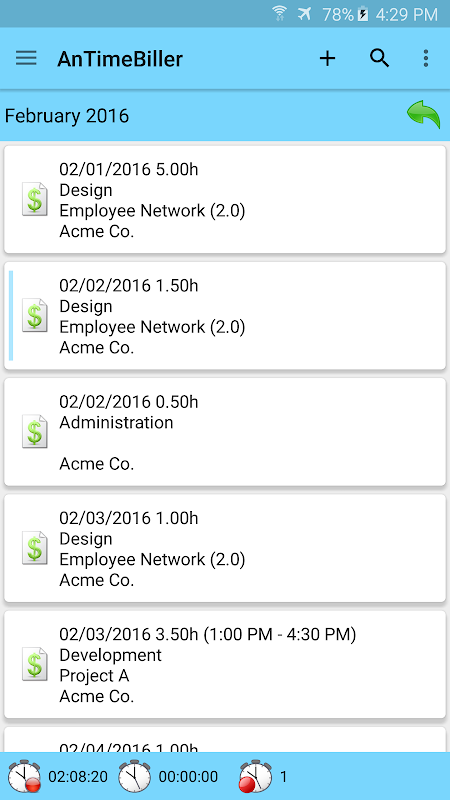Tap the running stopwatch showing 02:08:20
This screenshot has height=800, width=450.
[x=24, y=776]
